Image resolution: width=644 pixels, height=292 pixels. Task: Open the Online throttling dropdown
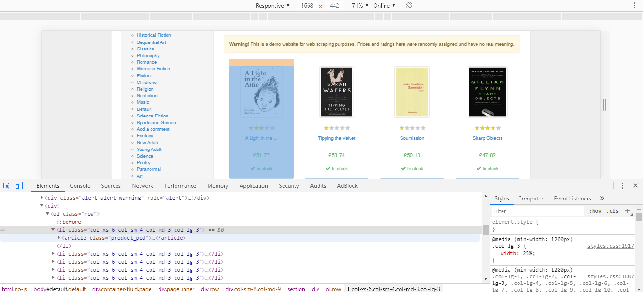[x=383, y=5]
